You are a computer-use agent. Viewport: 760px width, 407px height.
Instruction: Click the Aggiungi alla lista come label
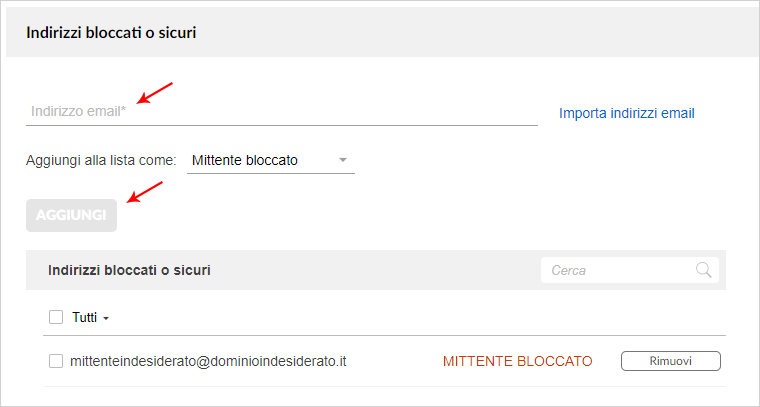point(101,160)
